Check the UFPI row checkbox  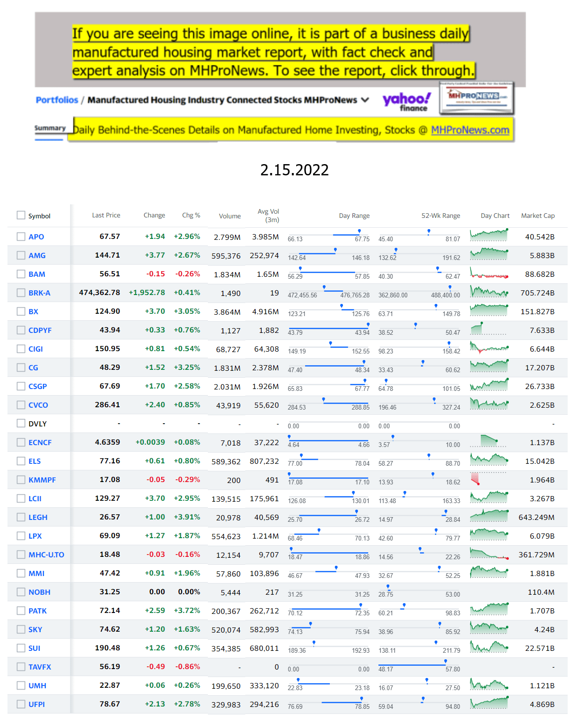pos(21,704)
